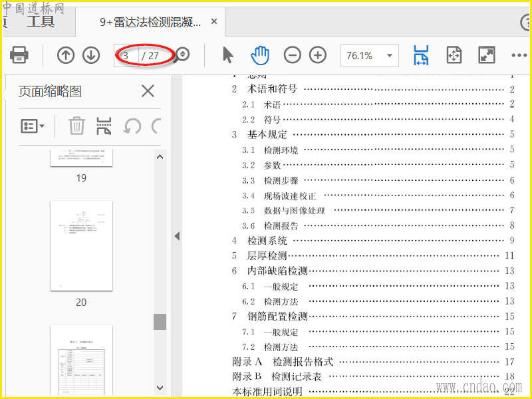
Task: Open contents entry 3.2 参数
Action: pos(378,165)
